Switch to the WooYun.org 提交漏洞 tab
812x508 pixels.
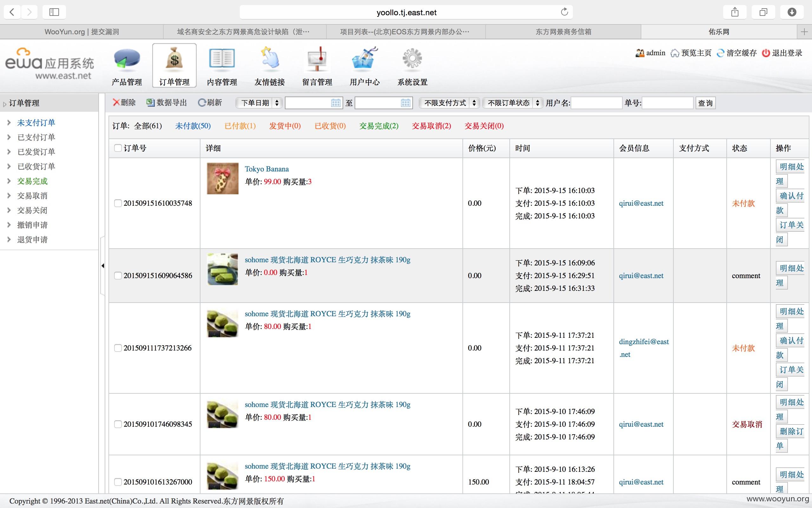pos(82,32)
